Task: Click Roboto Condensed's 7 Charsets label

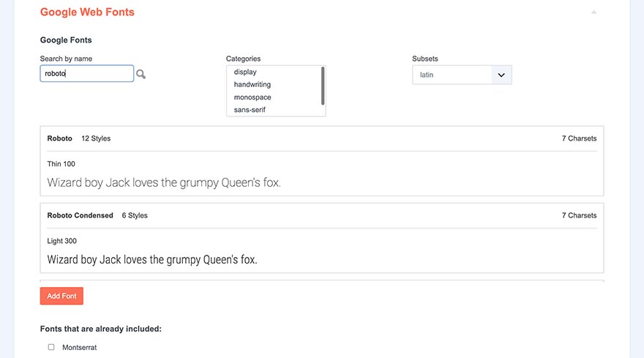Action: pyautogui.click(x=579, y=215)
